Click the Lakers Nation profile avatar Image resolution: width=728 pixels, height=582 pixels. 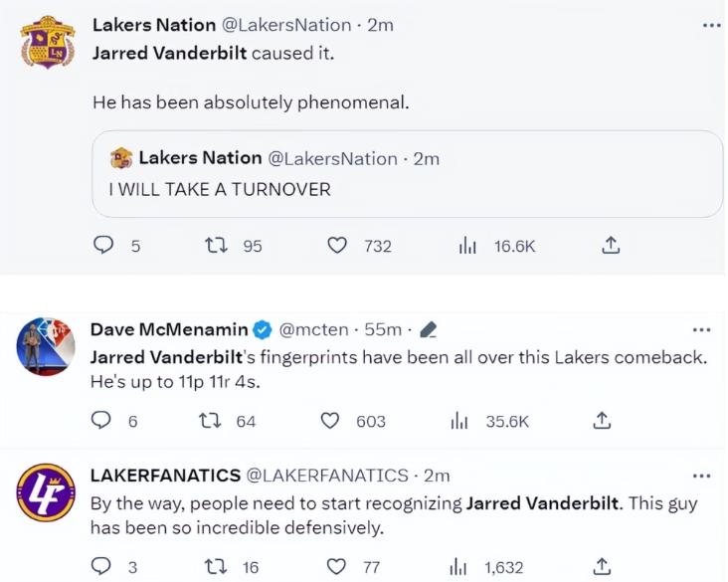point(46,43)
